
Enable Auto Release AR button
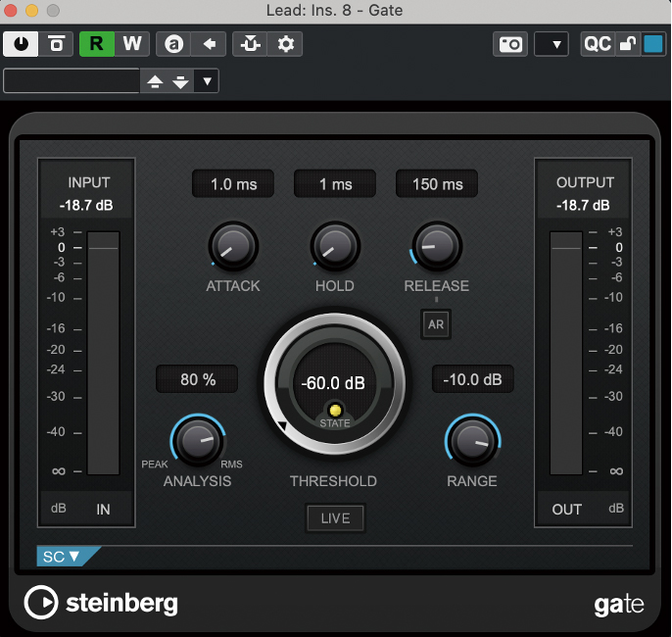point(436,324)
